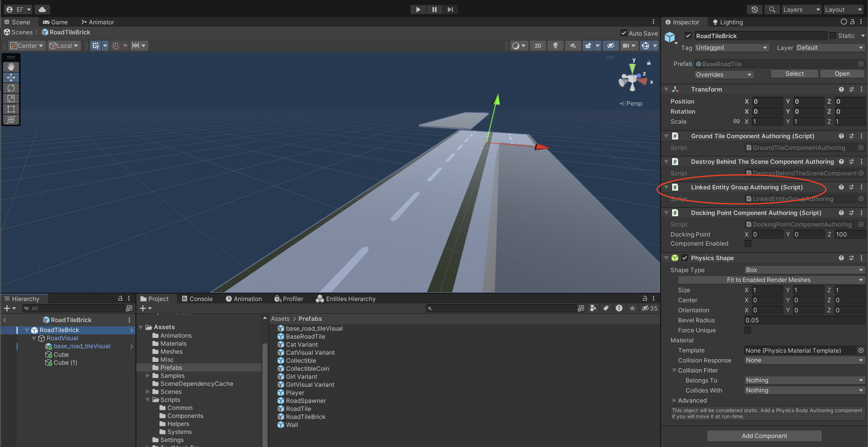Select the Move tool
This screenshot has height=447, width=868.
11,78
